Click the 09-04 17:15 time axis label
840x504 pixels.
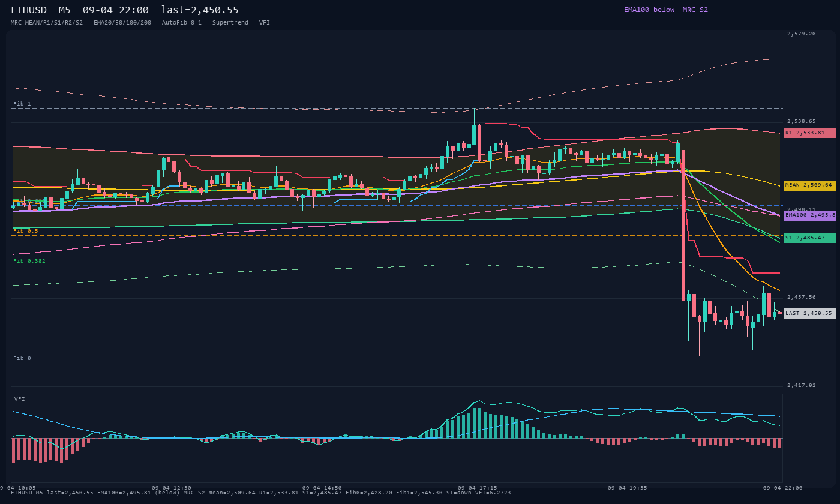478,488
